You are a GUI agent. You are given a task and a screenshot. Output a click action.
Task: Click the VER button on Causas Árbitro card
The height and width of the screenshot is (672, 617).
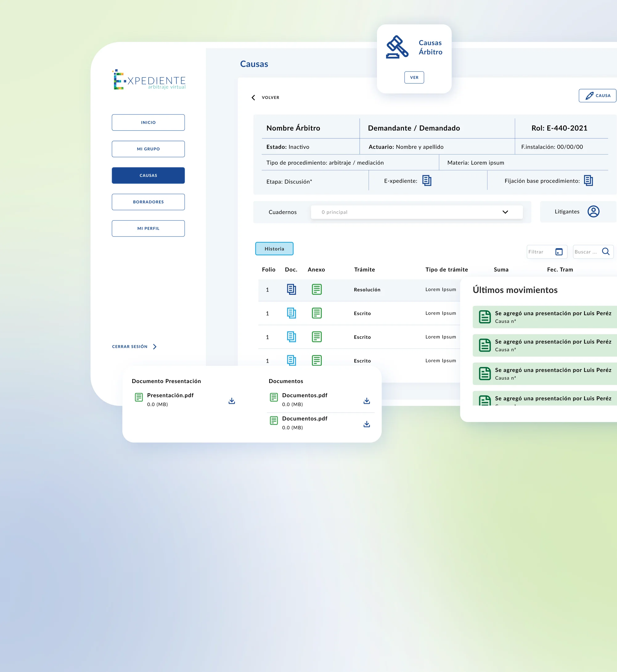tap(414, 77)
